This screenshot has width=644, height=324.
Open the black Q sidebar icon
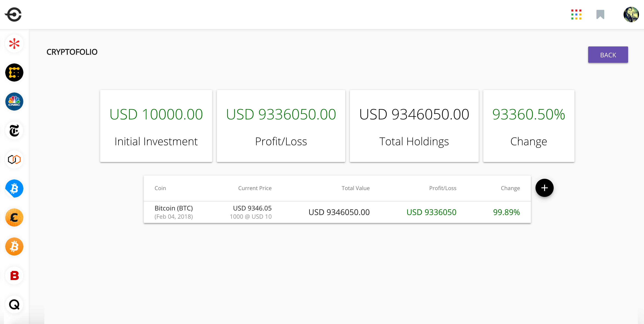[14, 305]
